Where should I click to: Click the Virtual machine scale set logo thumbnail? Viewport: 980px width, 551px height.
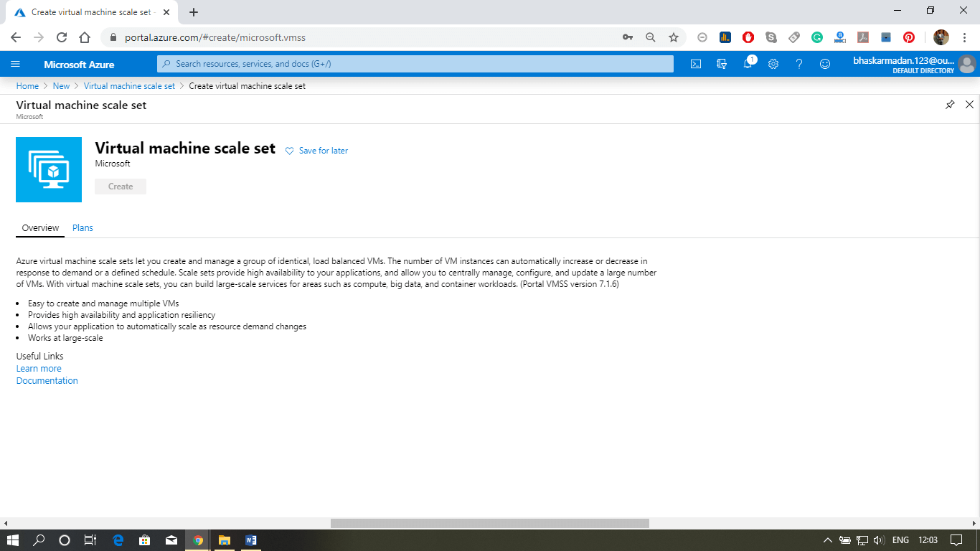(x=48, y=169)
